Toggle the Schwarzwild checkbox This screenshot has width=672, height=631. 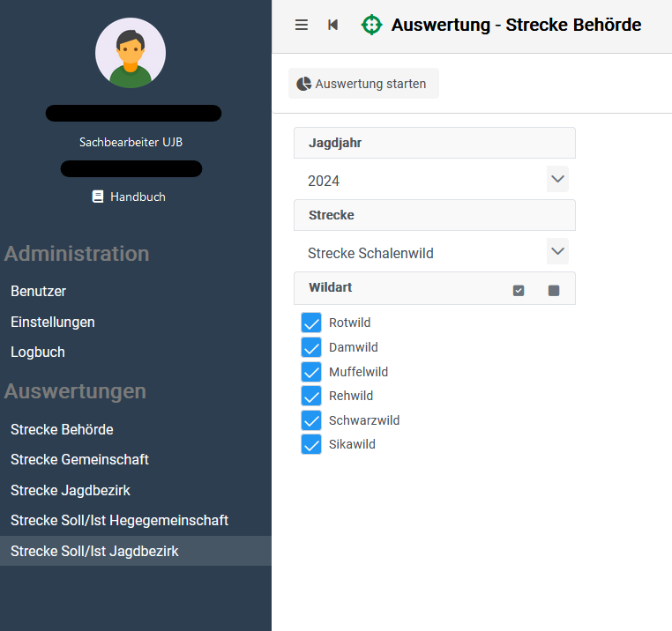click(311, 420)
